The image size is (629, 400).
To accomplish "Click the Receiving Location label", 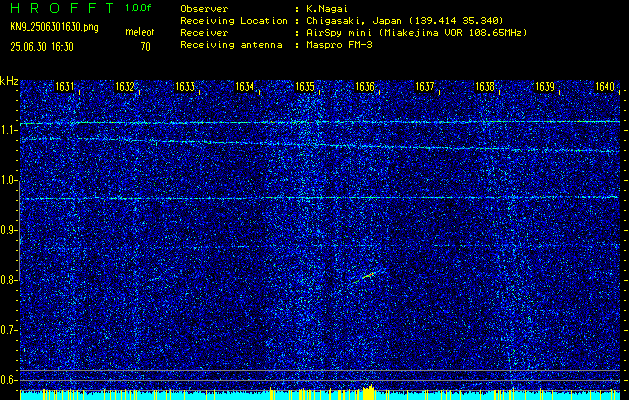I will (x=234, y=21).
